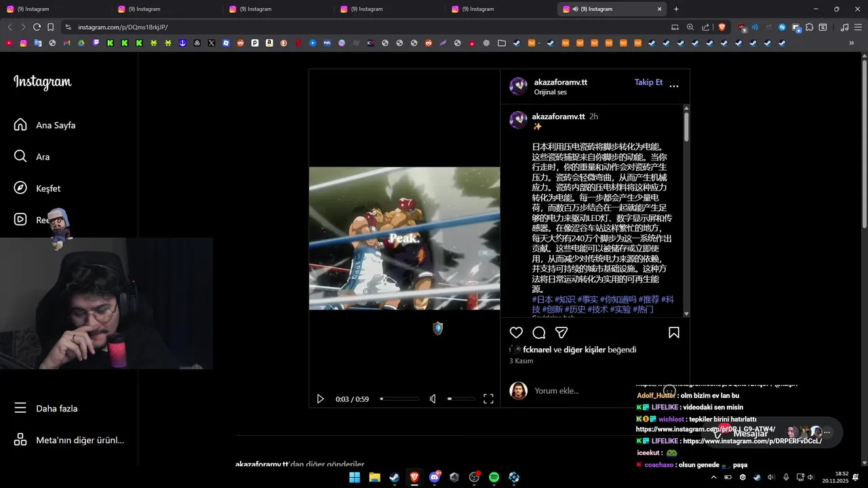This screenshot has height=488, width=868.
Task: Open site settings icon beside the URL
Action: pyautogui.click(x=67, y=27)
